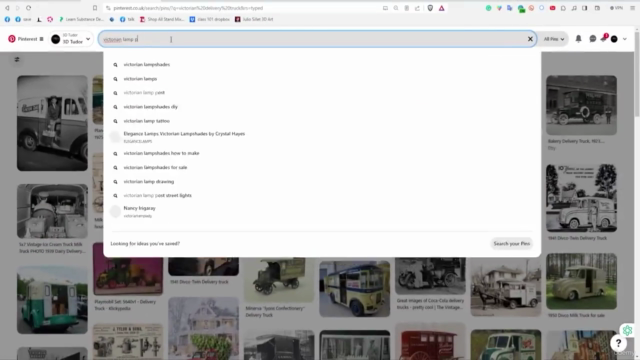The height and width of the screenshot is (360, 640).
Task: Click the VPN button in browser toolbar
Action: 616,8
